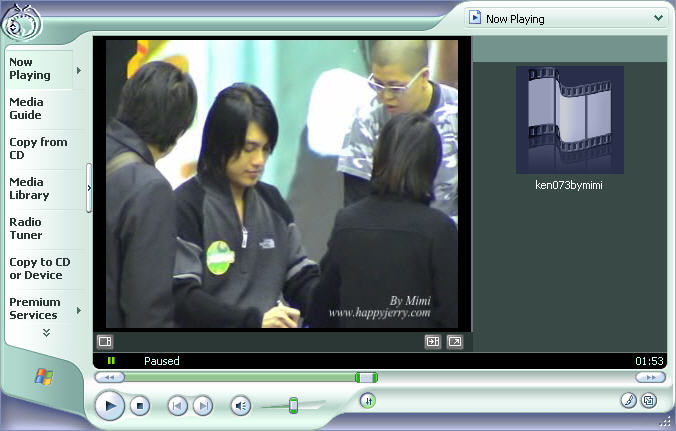Click the visualization options button below the video

pos(105,342)
